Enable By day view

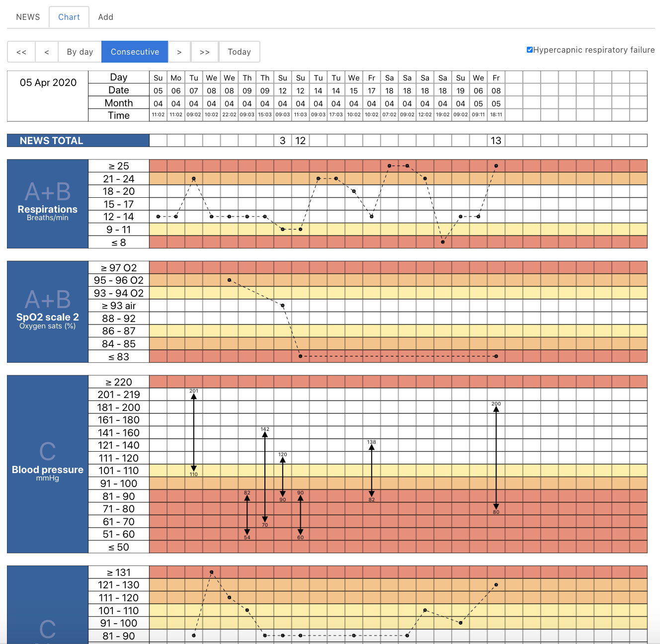coord(80,51)
